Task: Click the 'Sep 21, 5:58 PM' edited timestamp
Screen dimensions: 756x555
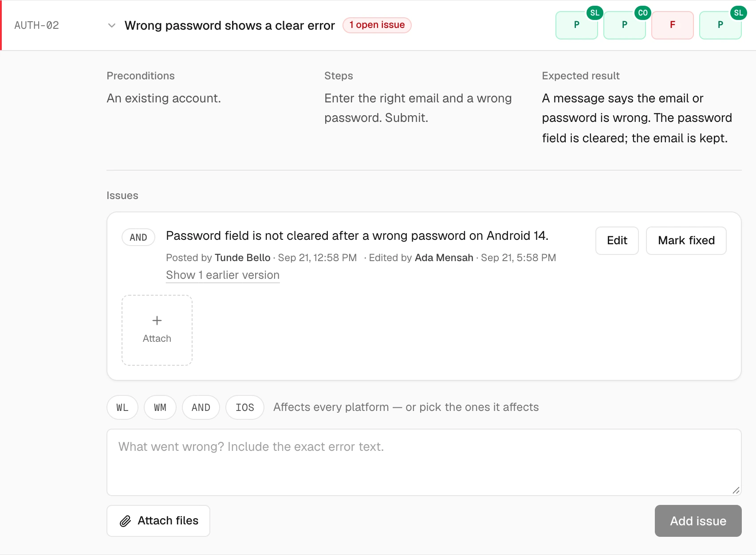Action: [x=519, y=258]
